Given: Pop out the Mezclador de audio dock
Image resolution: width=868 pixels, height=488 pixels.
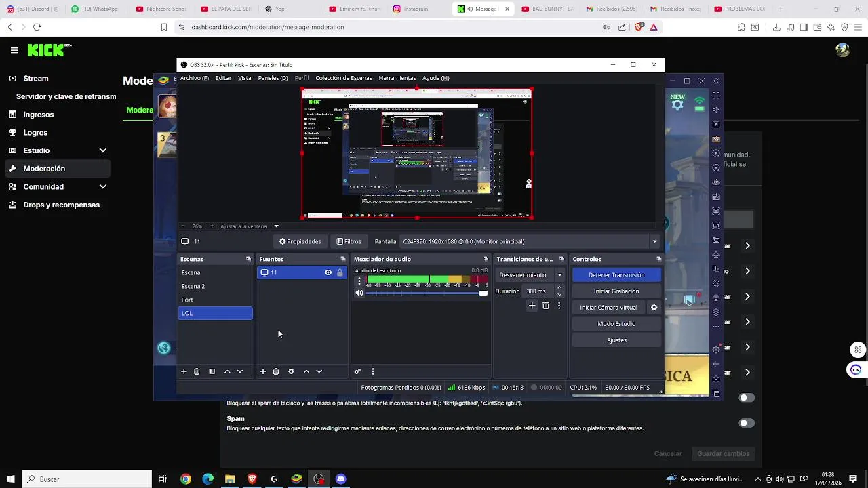Looking at the screenshot, I should click(486, 259).
